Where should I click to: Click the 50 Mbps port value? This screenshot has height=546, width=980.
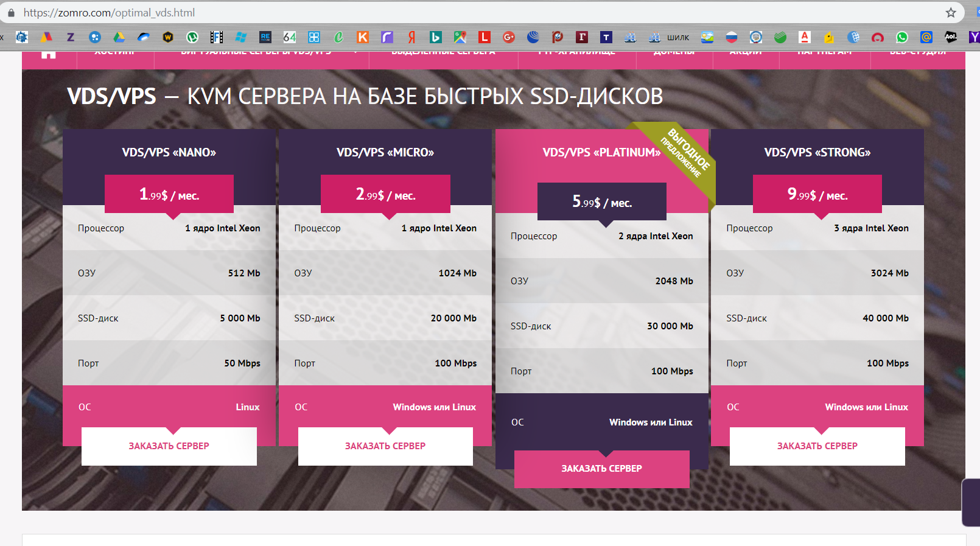pos(242,363)
